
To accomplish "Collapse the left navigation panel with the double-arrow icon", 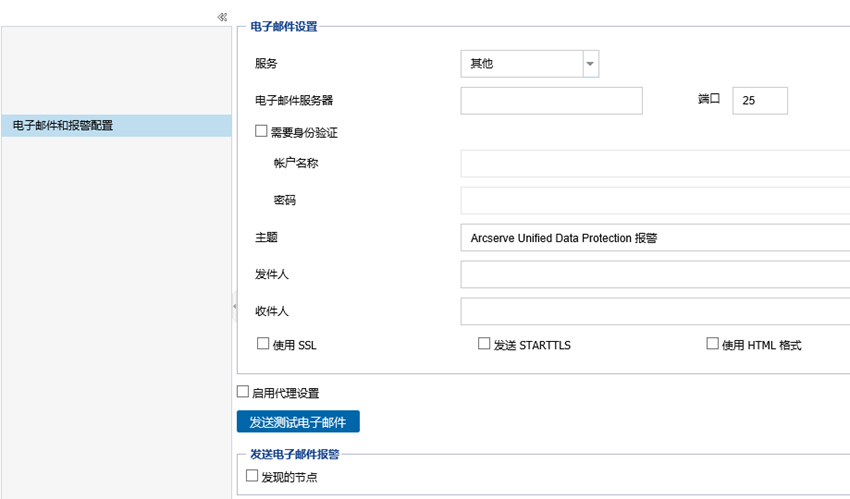I will click(222, 17).
